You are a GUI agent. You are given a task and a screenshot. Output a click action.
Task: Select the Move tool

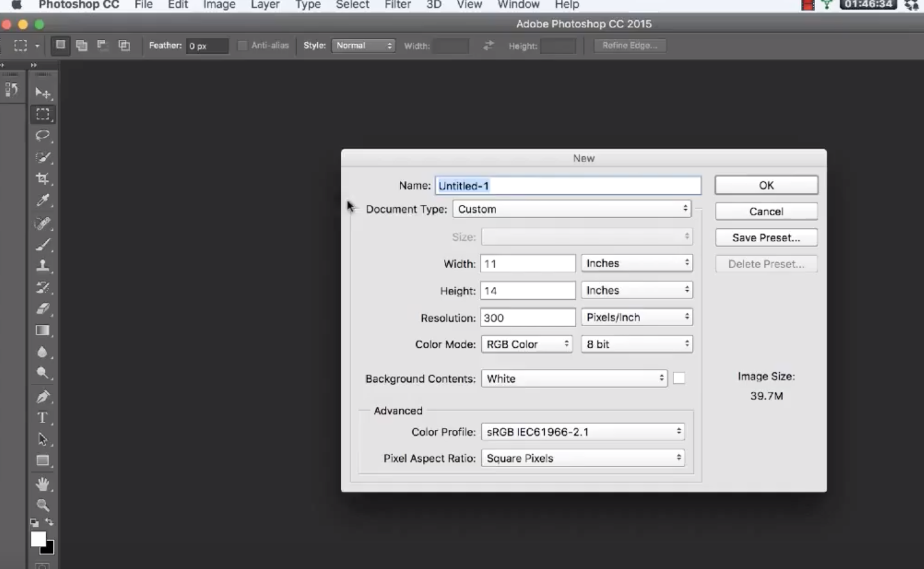[43, 93]
